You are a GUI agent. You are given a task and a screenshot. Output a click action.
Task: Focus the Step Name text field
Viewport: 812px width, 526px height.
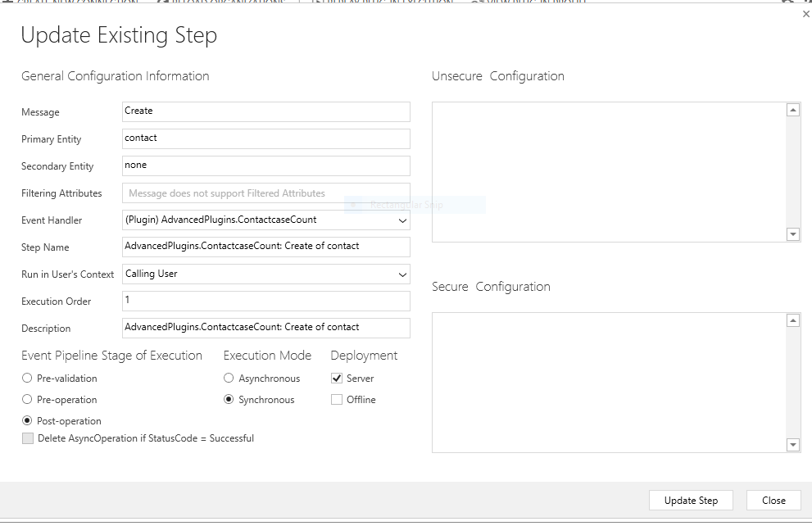tap(265, 247)
